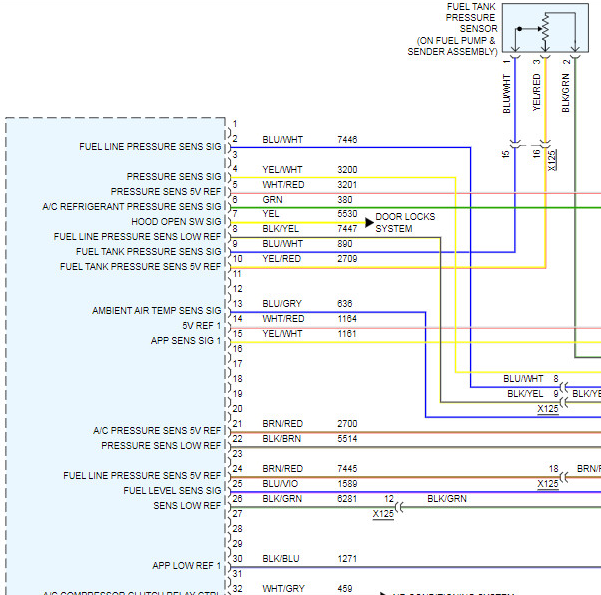Click the 'A/C PRESSURE SENS 5V REF' label
Screen dimensions: 601x595
tap(157, 431)
